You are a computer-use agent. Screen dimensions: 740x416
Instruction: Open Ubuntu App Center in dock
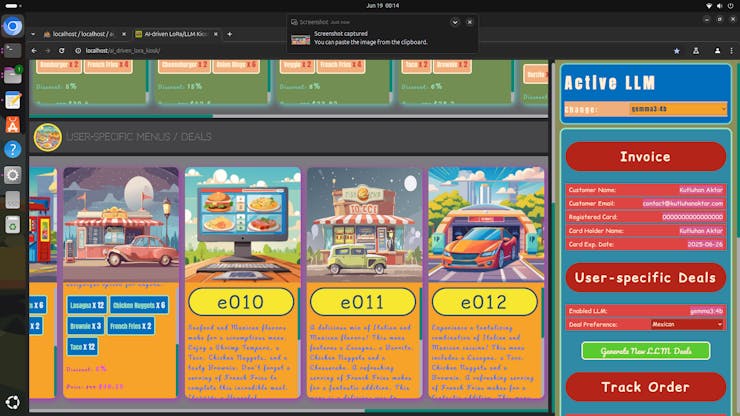click(x=13, y=125)
